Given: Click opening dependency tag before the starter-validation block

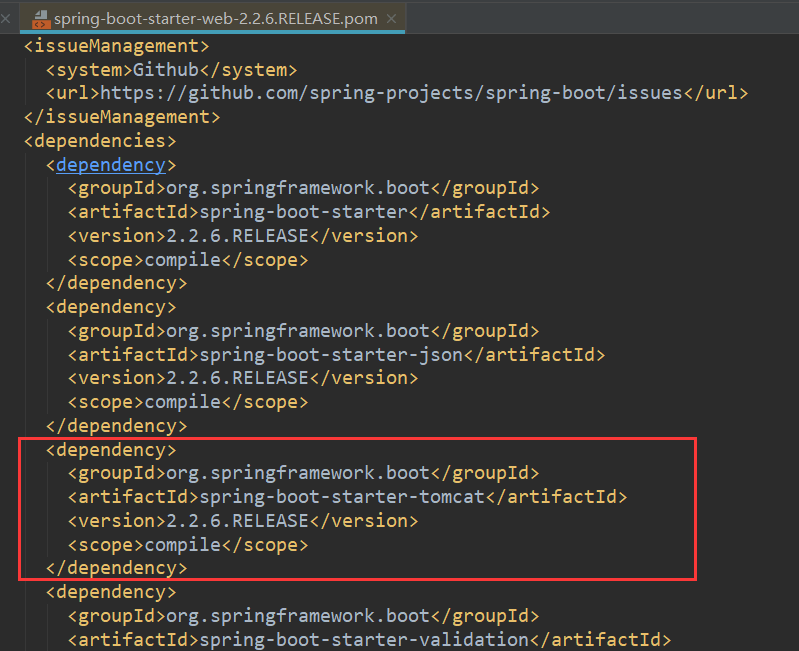Looking at the screenshot, I should [x=111, y=592].
